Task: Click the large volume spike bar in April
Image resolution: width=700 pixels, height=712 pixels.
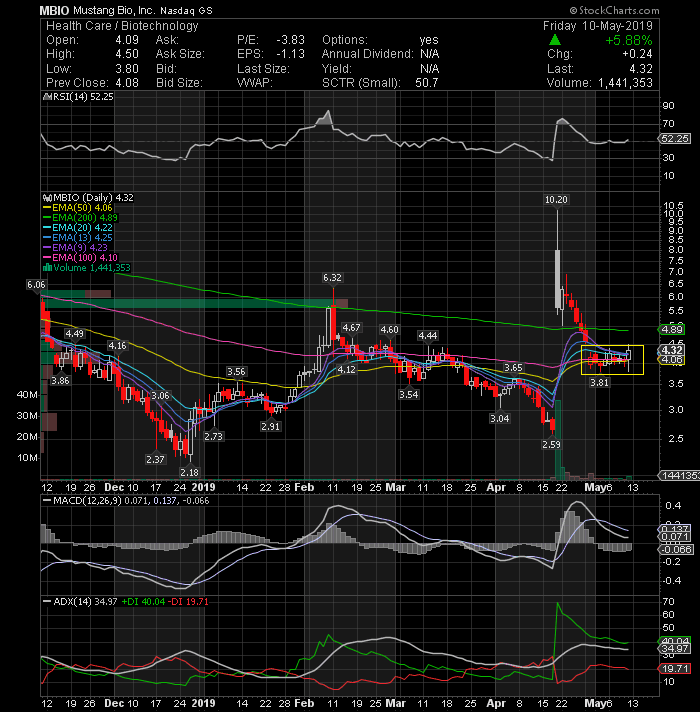Action: (558, 440)
